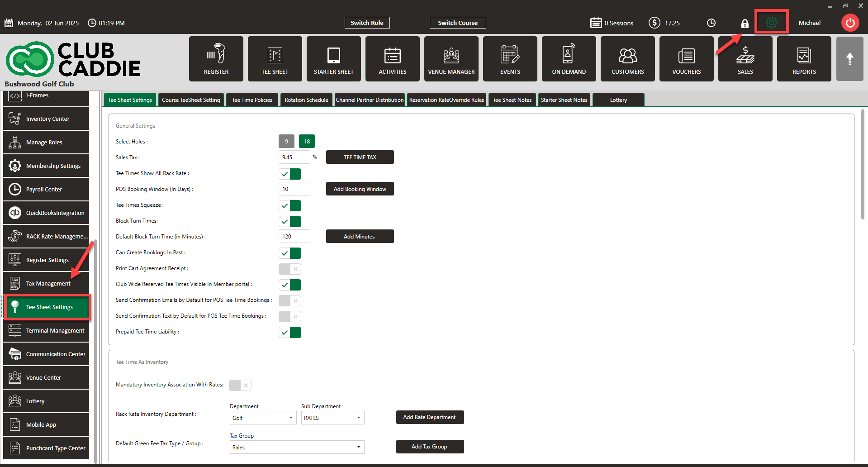Viewport: 868px width, 467px height.
Task: Expand the Tax Group dropdown showing Sales
Action: tap(297, 447)
